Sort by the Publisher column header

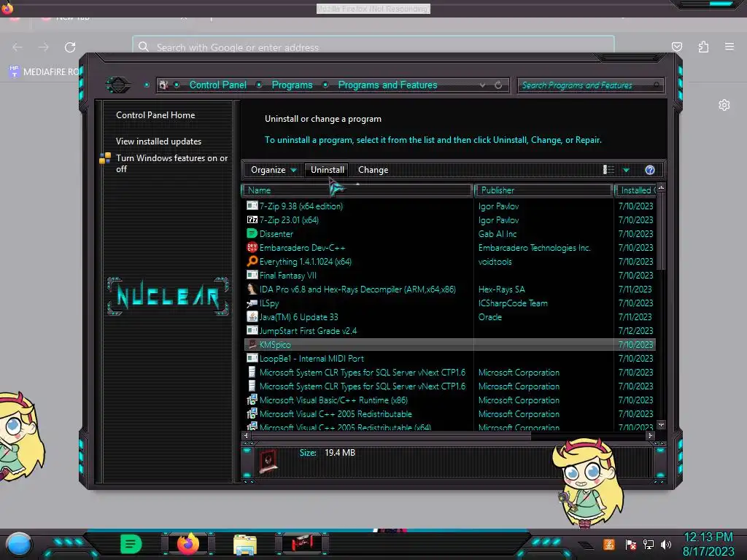coord(543,190)
